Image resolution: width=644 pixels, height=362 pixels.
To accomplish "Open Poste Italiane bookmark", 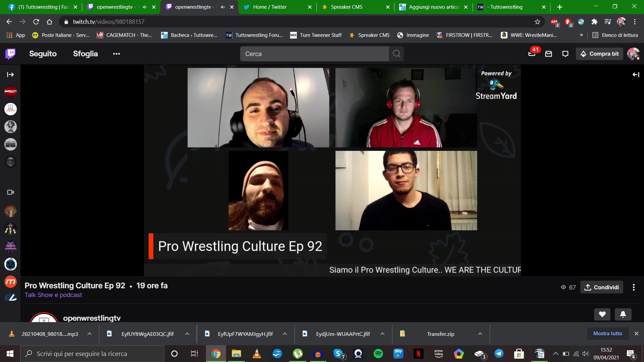I will tap(61, 35).
